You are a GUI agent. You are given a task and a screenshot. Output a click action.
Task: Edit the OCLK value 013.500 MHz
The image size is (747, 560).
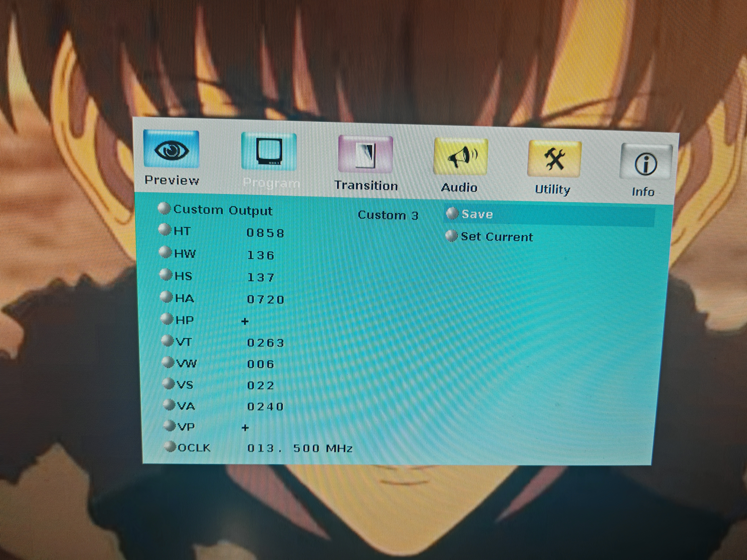[300, 448]
